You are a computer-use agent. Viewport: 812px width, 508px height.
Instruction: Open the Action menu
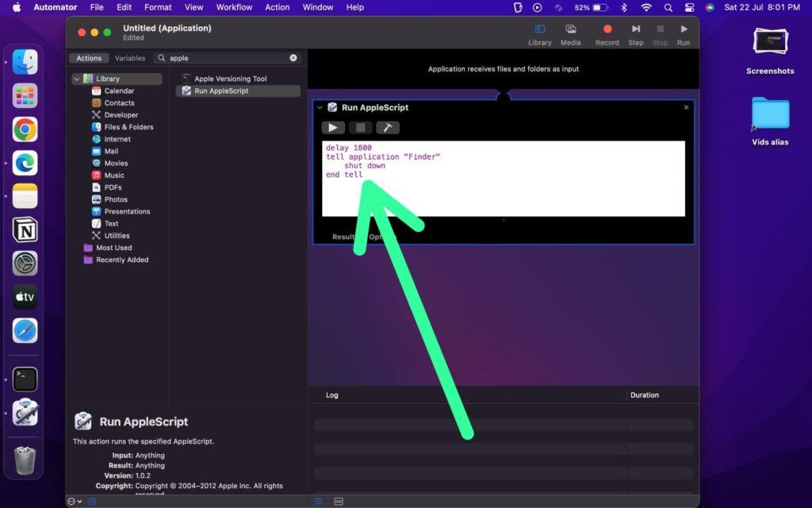click(x=277, y=7)
